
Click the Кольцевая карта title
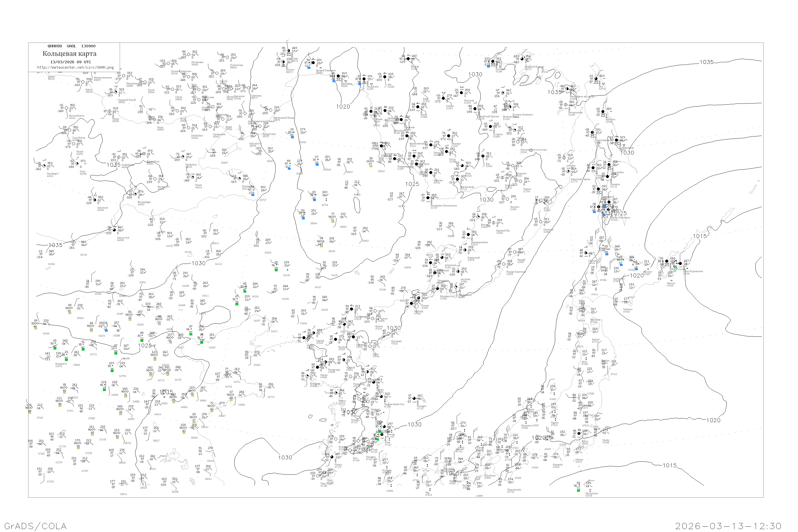69,54
